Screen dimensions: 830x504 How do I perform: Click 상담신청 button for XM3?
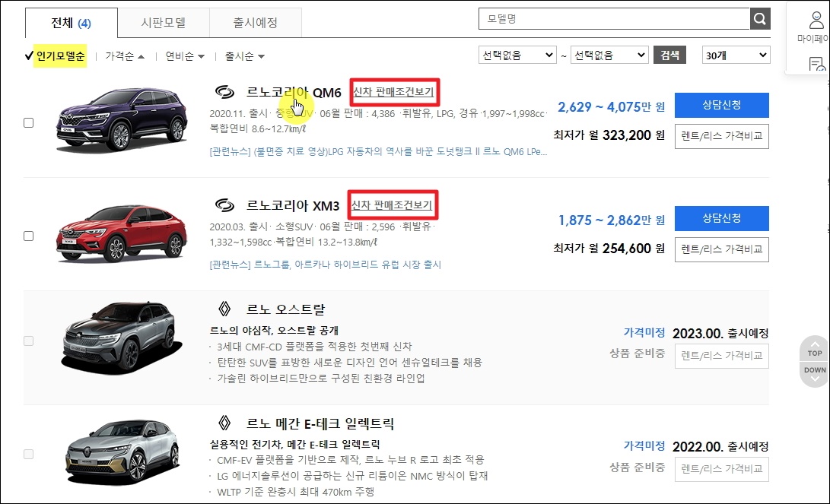tap(721, 218)
